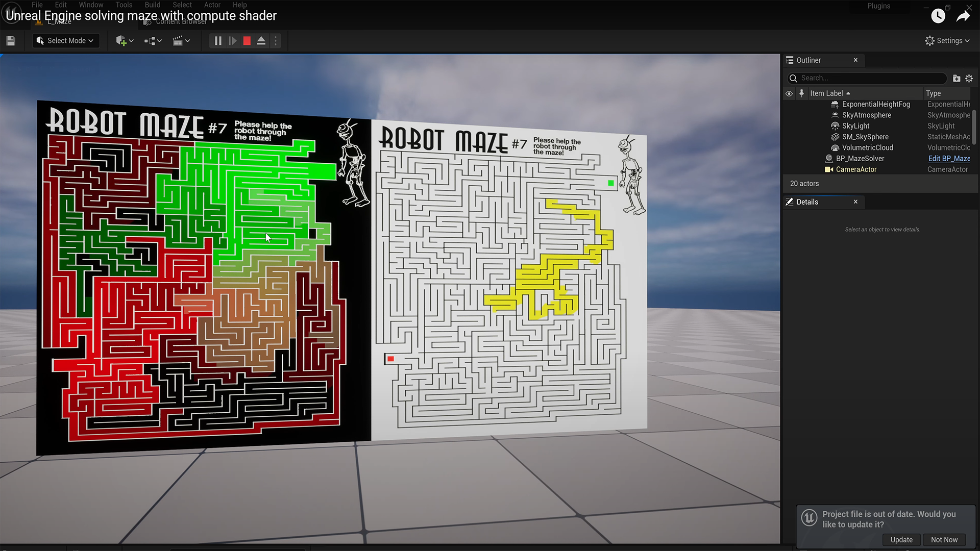
Task: Click the Edit BP_Maze link
Action: pyautogui.click(x=949, y=159)
